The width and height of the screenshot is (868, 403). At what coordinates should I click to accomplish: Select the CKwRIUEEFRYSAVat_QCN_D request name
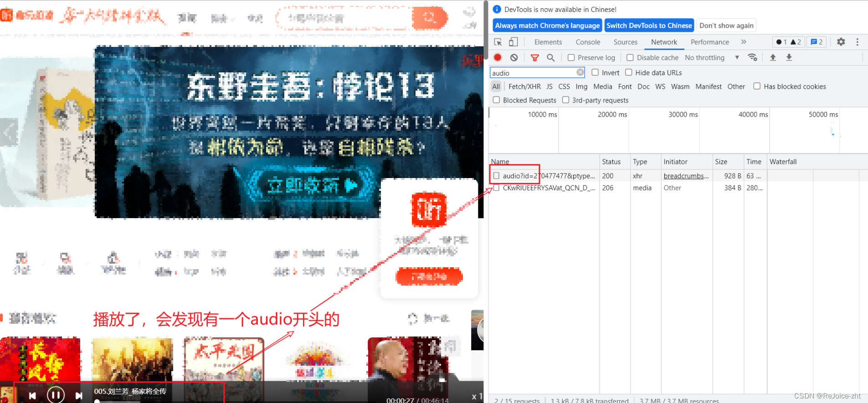click(549, 188)
